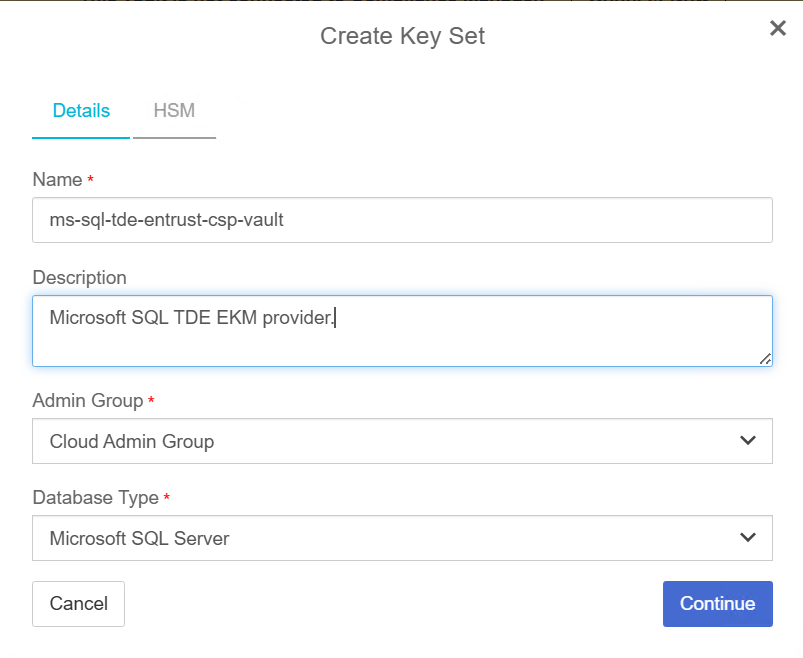Click the Admin Group dropdown chevron
The height and width of the screenshot is (658, 803).
(x=747, y=440)
